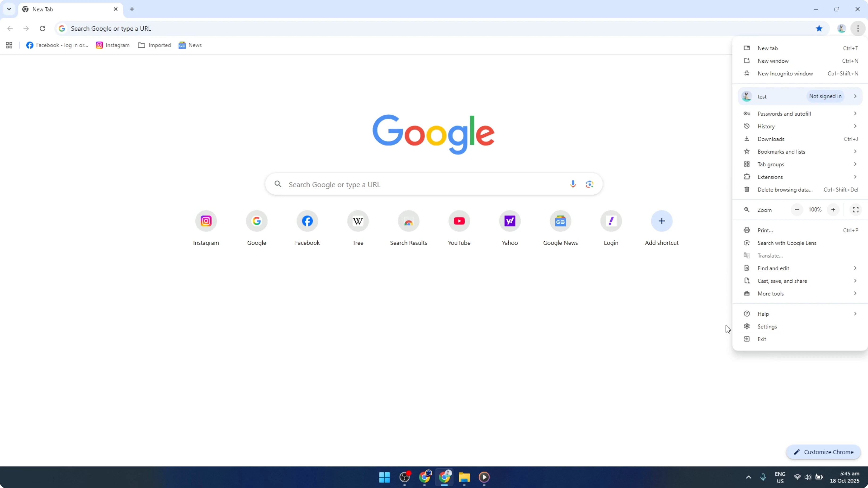Toggle the tab search arrow on tab strip
Image resolution: width=868 pixels, height=488 pixels.
pos(9,9)
